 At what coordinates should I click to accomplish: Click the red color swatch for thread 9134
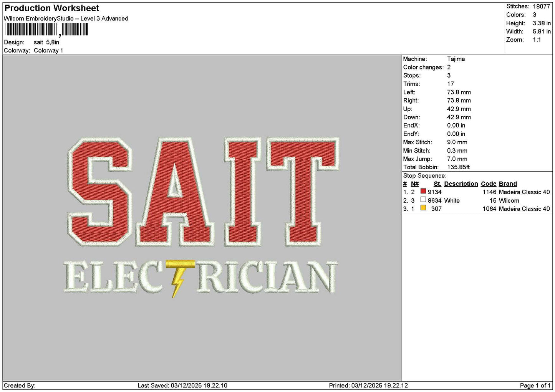click(x=423, y=191)
